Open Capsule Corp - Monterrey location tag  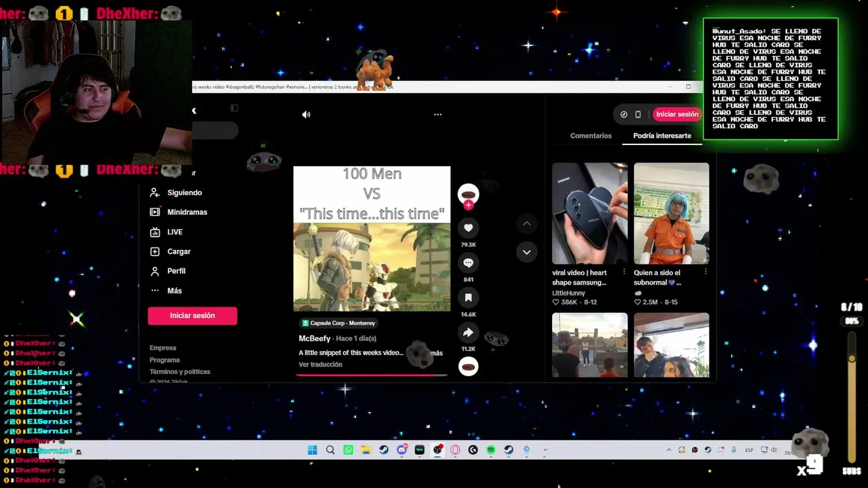[x=338, y=323]
